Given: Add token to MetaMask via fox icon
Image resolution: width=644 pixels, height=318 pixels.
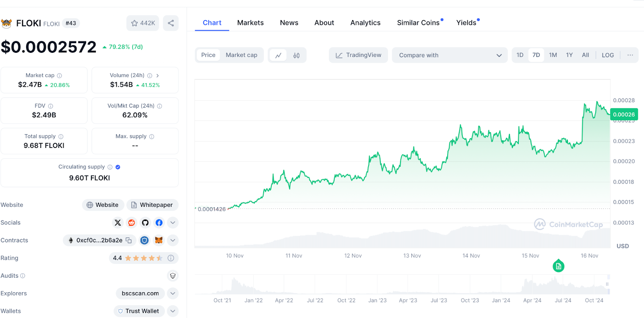Looking at the screenshot, I should (159, 240).
